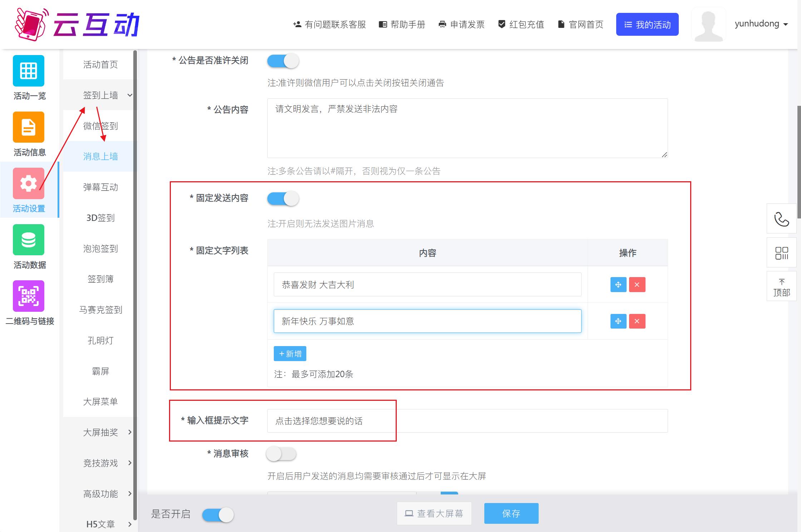This screenshot has height=532, width=801.
Task: Select 消息上墙 in the menu
Action: click(100, 156)
